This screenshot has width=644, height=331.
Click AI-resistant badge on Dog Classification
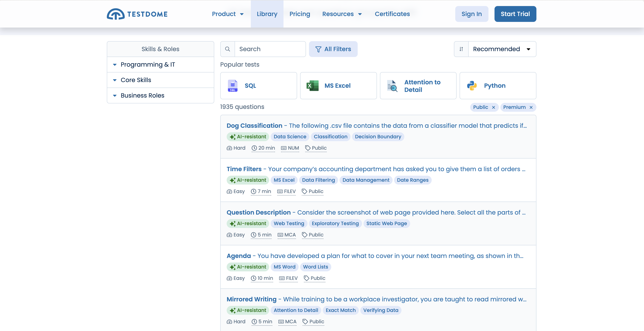point(248,137)
